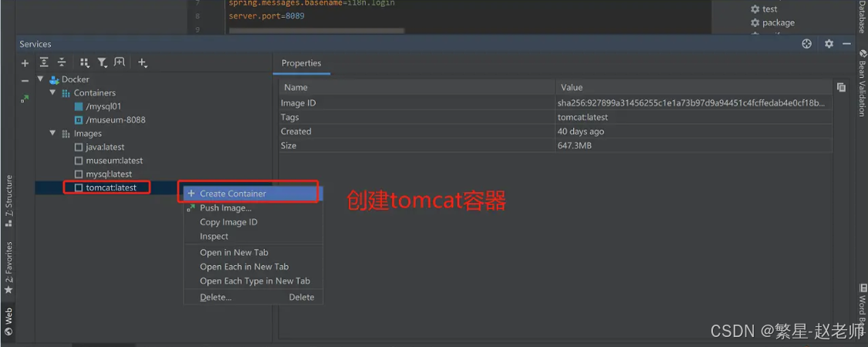
Task: Select the java:latest image label
Action: pos(105,147)
